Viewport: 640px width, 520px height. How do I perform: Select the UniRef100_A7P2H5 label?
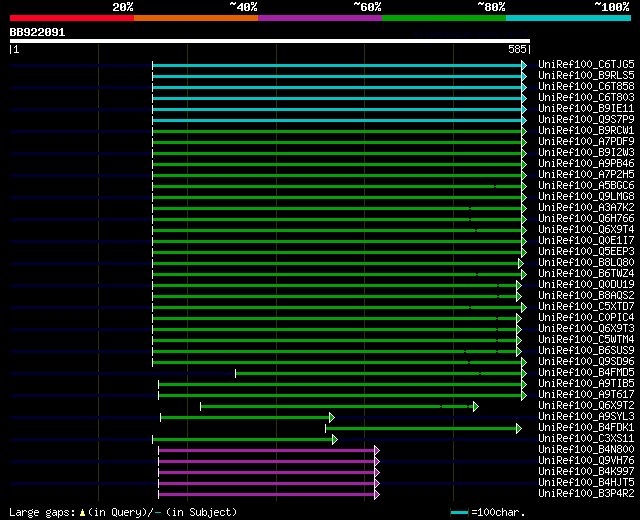pos(586,175)
